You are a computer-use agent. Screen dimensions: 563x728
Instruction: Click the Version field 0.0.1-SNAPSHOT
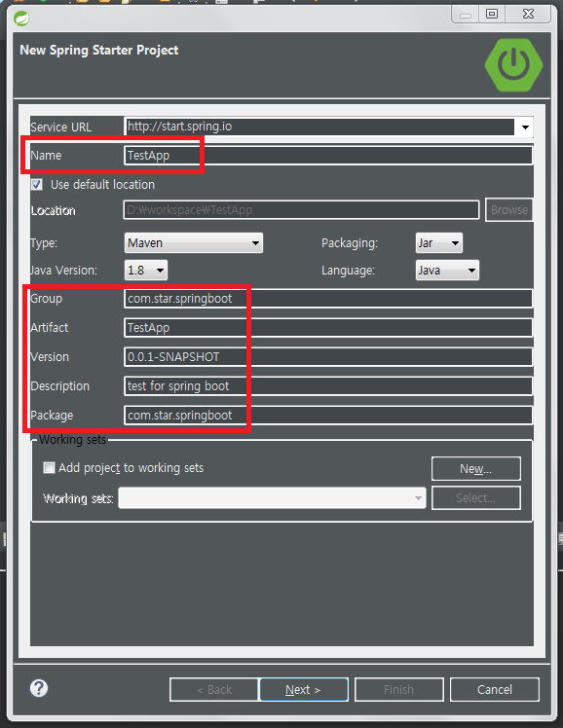click(x=328, y=357)
